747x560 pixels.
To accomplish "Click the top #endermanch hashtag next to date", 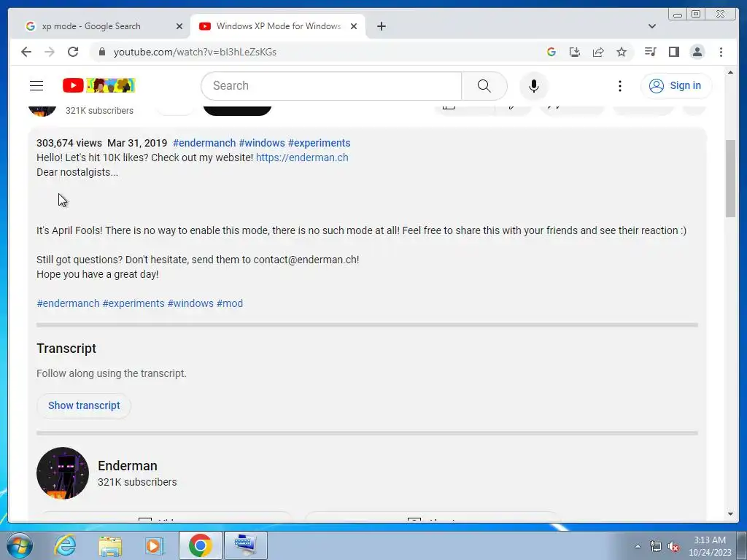I will pos(204,143).
